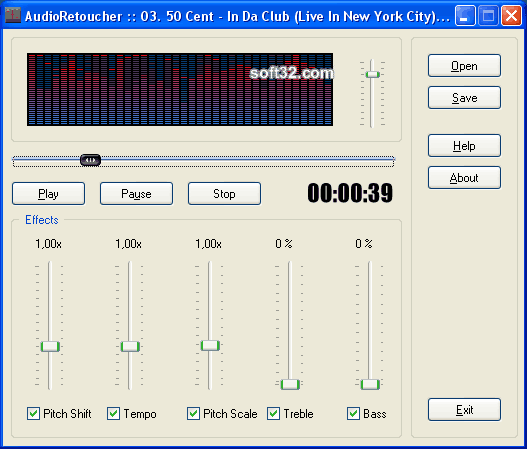The height and width of the screenshot is (449, 527).
Task: Click the Treble slider thumb
Action: (290, 384)
